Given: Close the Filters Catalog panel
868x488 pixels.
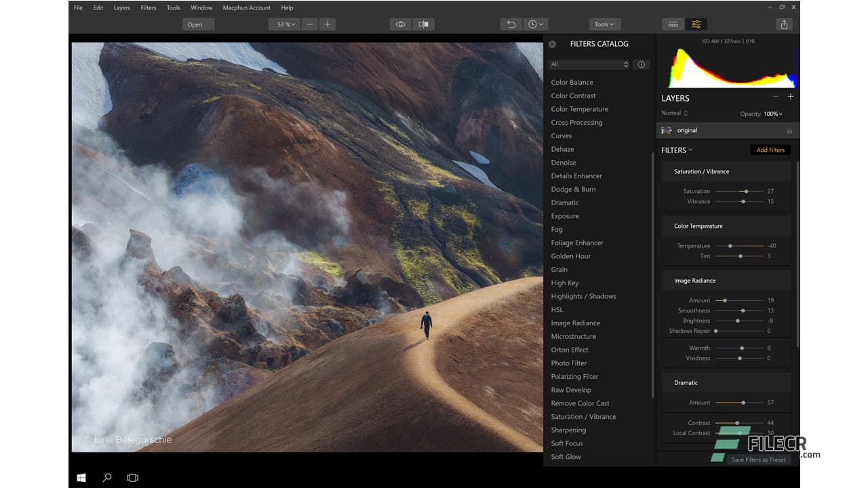Looking at the screenshot, I should pos(552,44).
